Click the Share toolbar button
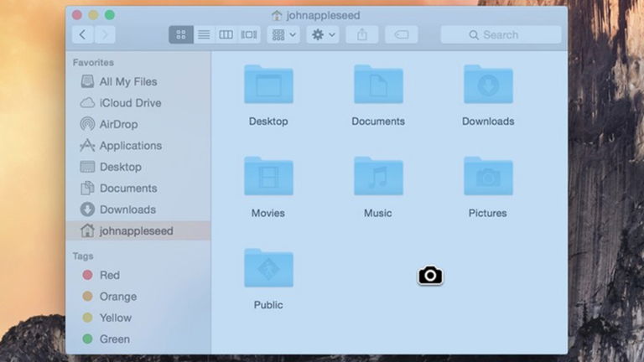The width and height of the screenshot is (644, 362). click(x=362, y=35)
